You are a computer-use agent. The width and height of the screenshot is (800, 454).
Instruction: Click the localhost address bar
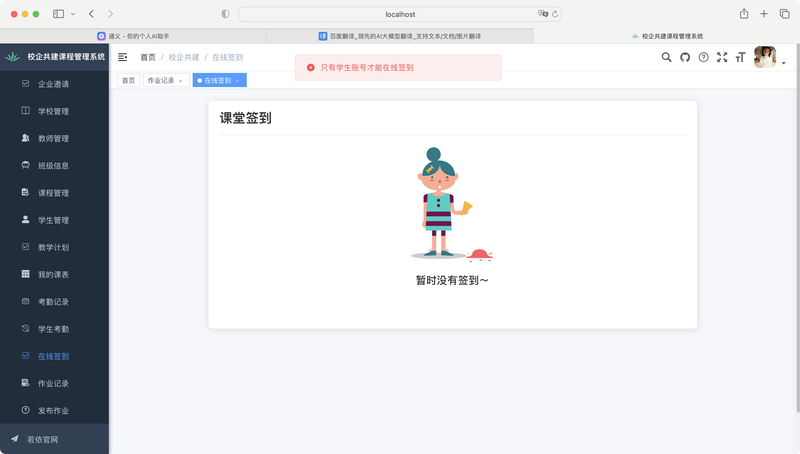[x=400, y=14]
